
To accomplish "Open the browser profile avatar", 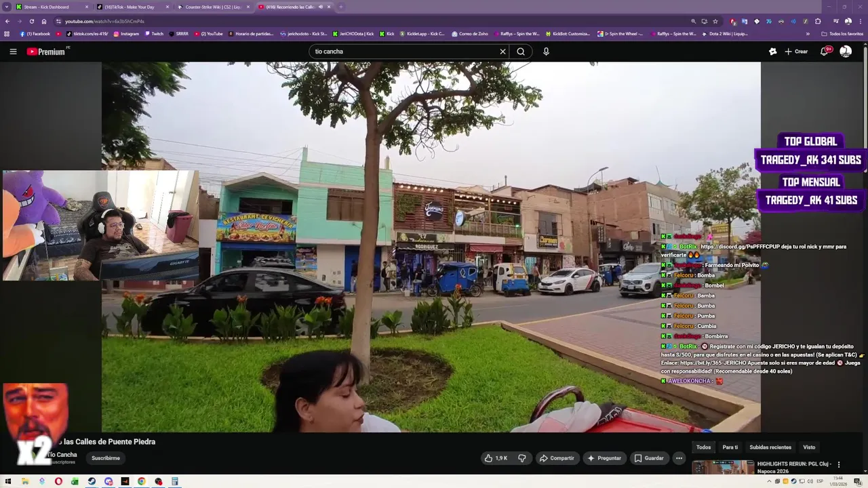I will (x=848, y=21).
